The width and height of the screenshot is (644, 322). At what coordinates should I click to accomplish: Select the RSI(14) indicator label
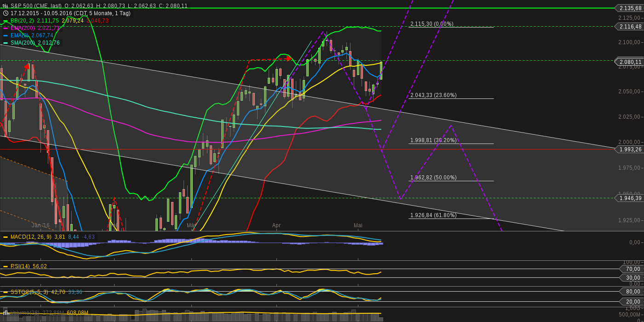20,266
